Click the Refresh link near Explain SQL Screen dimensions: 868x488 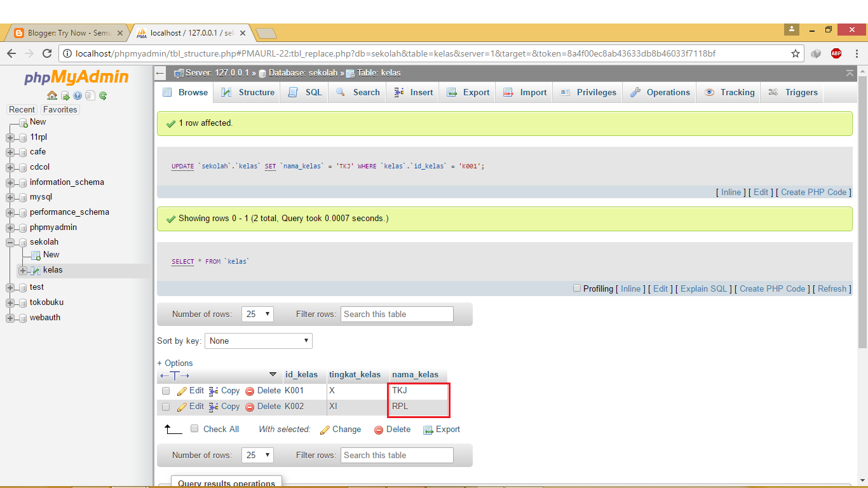(831, 288)
